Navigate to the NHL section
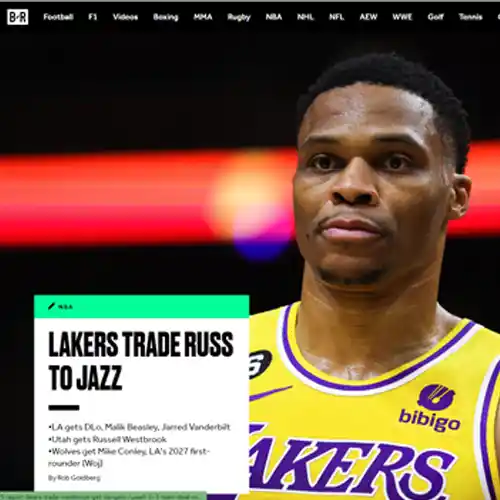500x500 pixels. coord(306,17)
